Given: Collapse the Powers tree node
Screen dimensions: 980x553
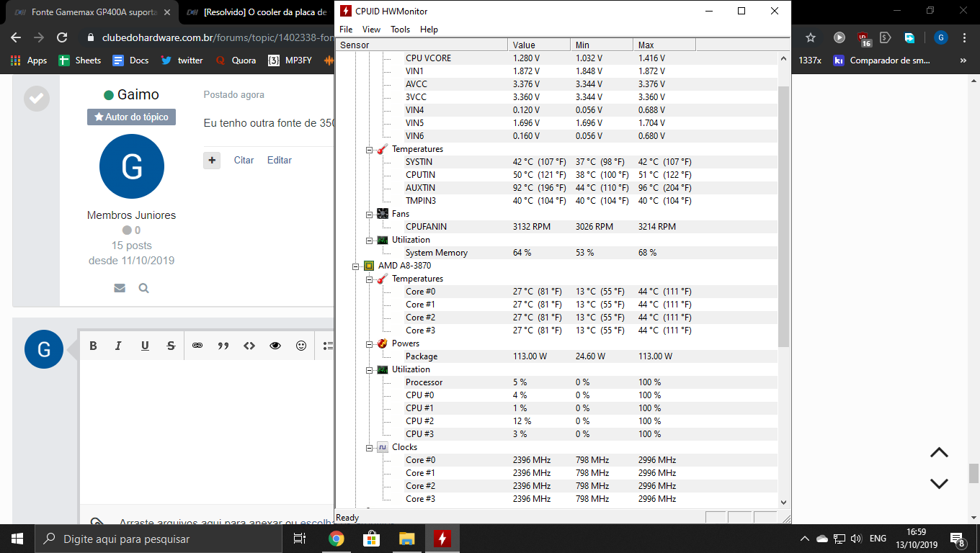Looking at the screenshot, I should click(x=369, y=343).
